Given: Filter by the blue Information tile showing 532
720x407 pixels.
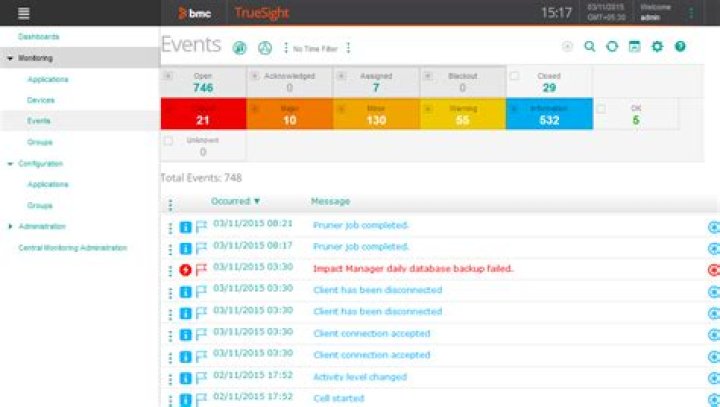Looking at the screenshot, I should click(x=549, y=114).
